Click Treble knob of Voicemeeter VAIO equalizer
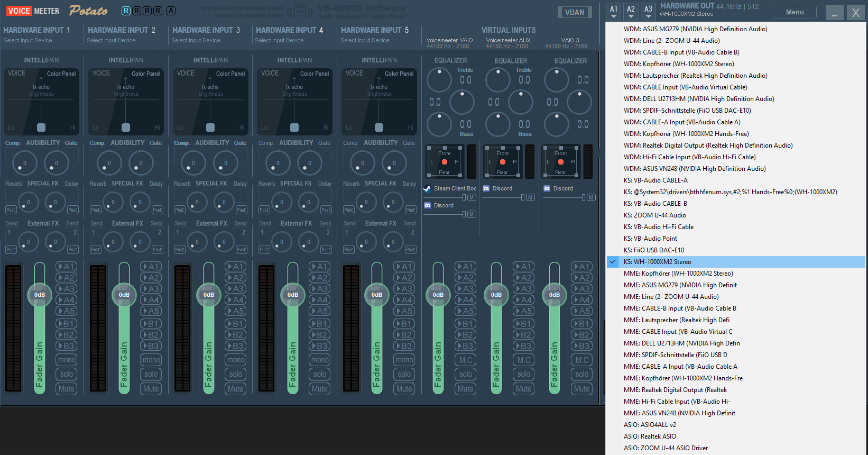The height and width of the screenshot is (455, 868). click(x=439, y=79)
